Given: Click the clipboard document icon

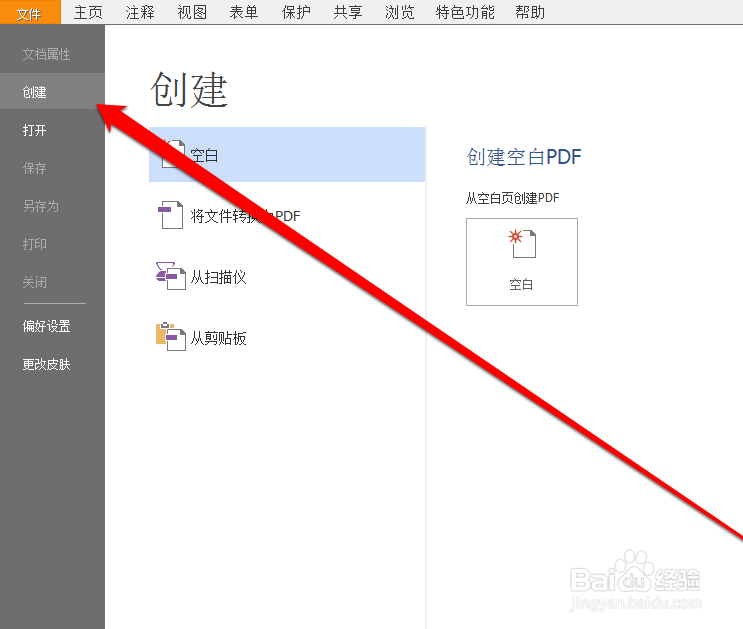Looking at the screenshot, I should click(x=171, y=337).
